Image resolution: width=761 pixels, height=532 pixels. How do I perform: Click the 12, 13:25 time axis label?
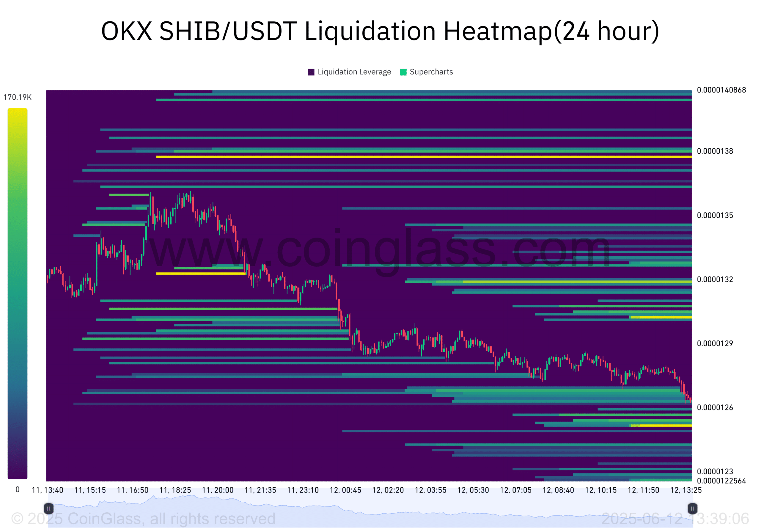[686, 490]
